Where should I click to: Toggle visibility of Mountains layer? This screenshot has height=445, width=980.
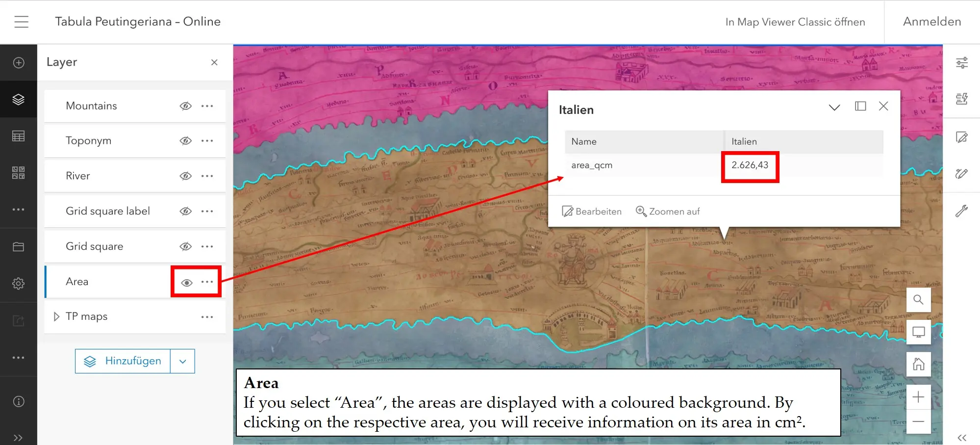point(185,106)
